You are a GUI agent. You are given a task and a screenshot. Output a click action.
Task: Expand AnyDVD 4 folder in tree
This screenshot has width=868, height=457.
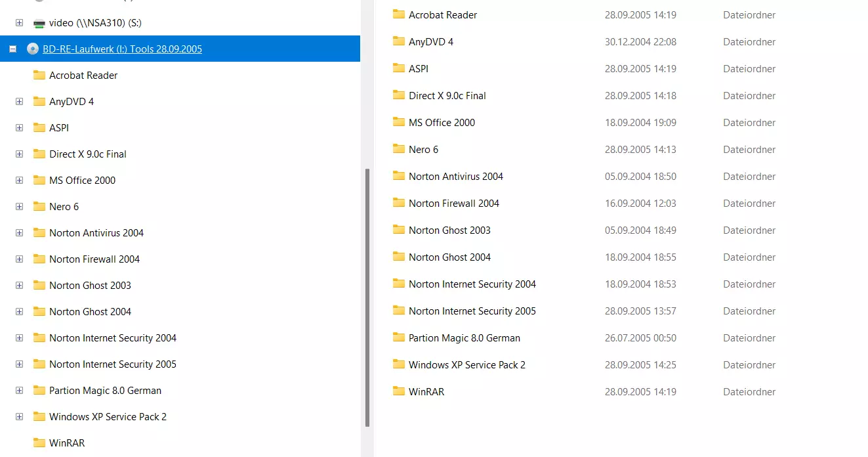tap(19, 101)
